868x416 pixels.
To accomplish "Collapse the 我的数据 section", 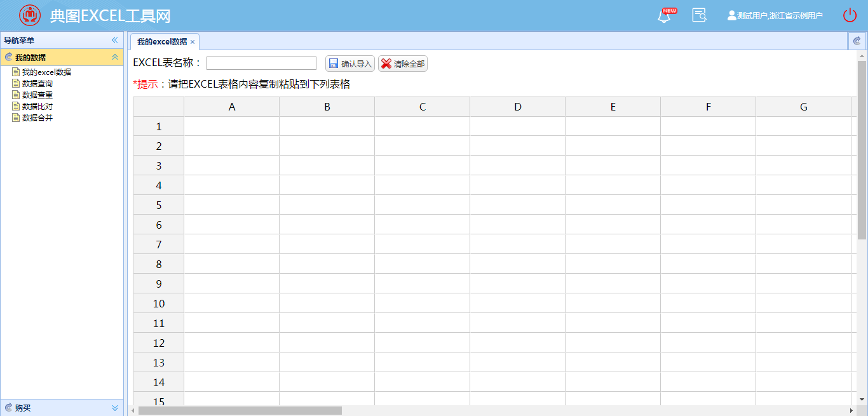I will point(115,57).
